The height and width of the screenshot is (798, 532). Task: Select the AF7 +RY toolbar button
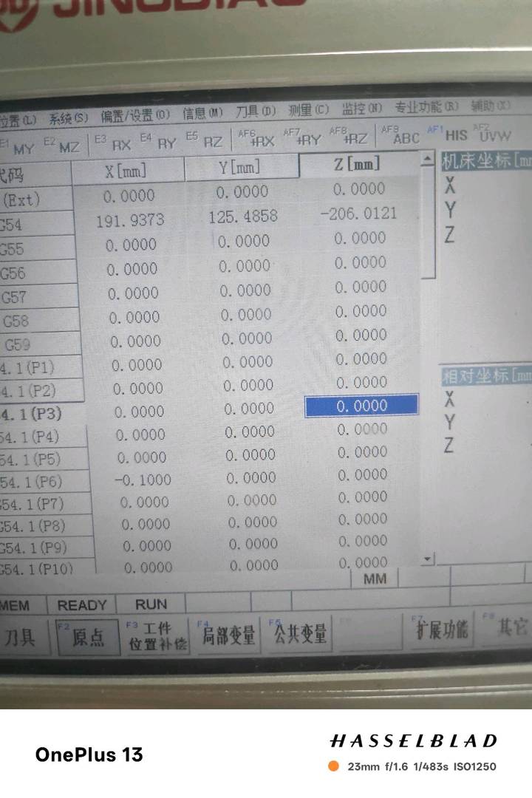(302, 137)
